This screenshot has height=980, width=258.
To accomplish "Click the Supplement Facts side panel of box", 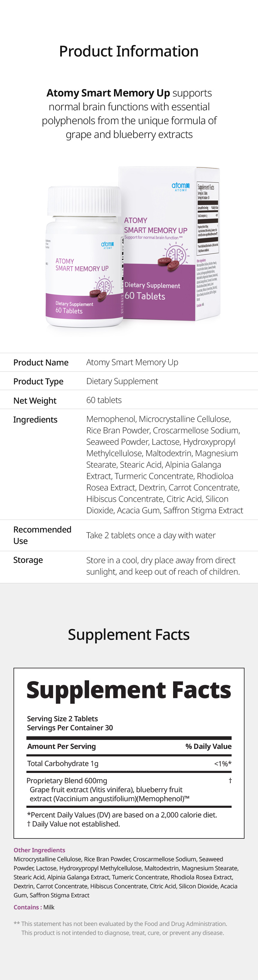I will point(208,243).
